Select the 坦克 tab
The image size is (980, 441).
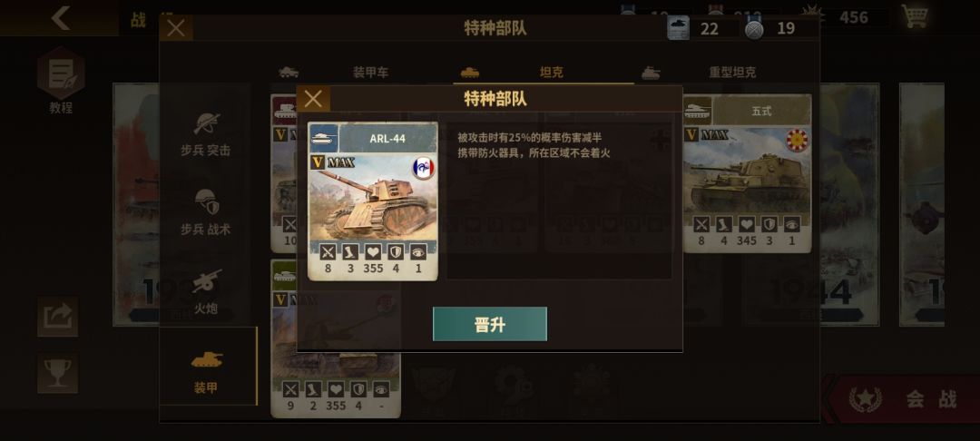pos(551,73)
